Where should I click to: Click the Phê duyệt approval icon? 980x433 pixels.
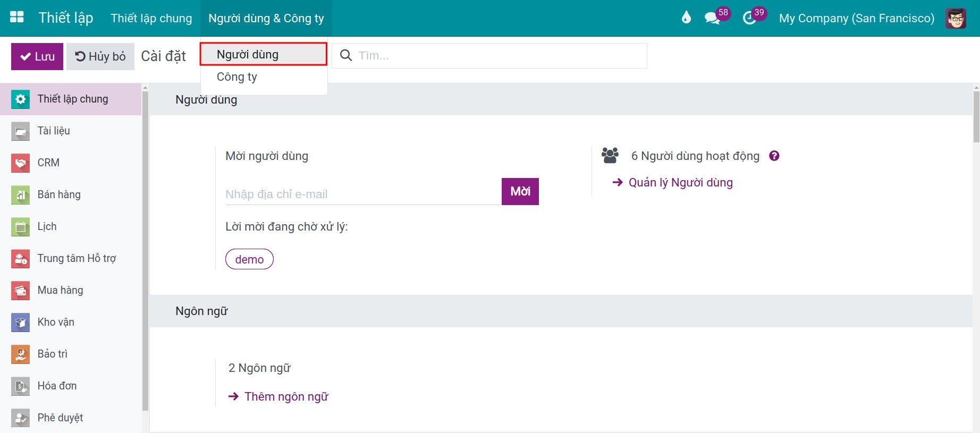click(20, 418)
